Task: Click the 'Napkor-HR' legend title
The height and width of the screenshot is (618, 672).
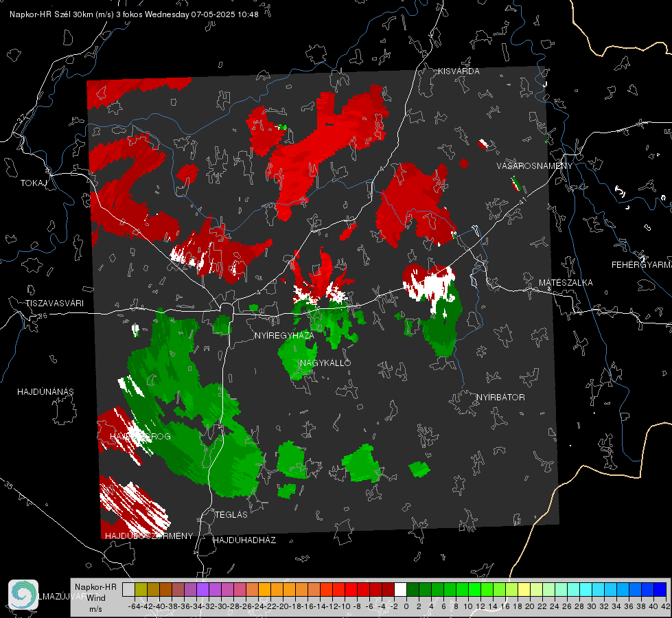Action: (x=95, y=587)
